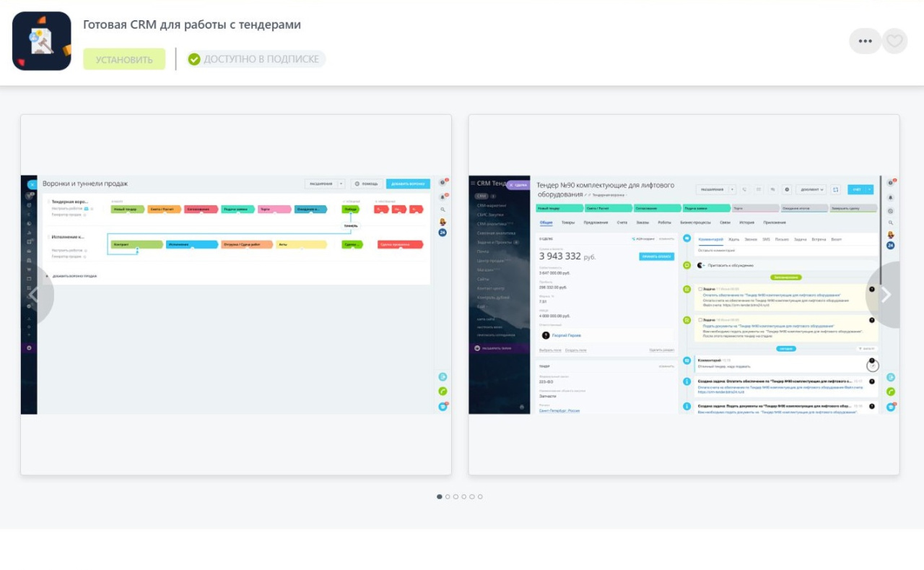This screenshot has height=570, width=924.
Task: Select the last carousel pagination dot
Action: coord(480,497)
